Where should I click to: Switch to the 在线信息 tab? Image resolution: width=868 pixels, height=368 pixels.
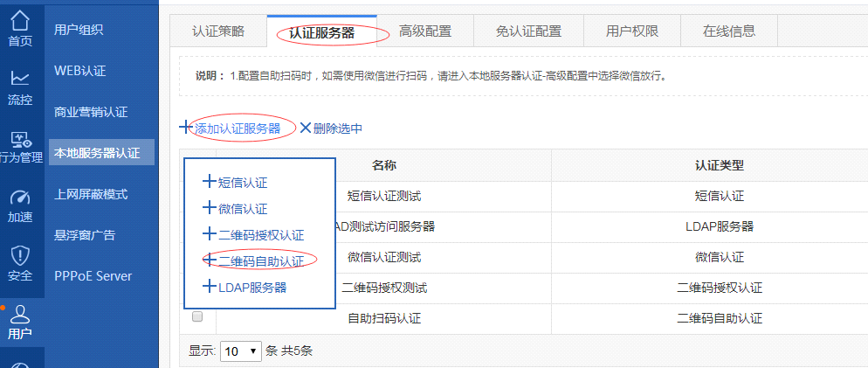(728, 31)
